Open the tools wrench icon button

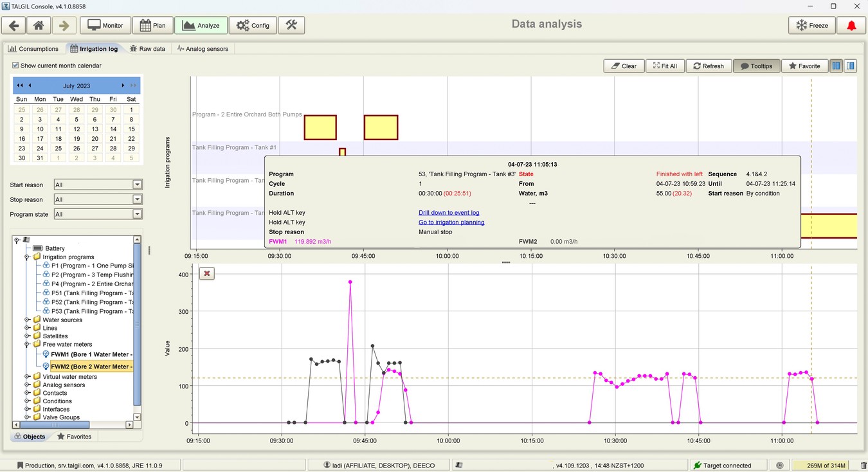(291, 25)
